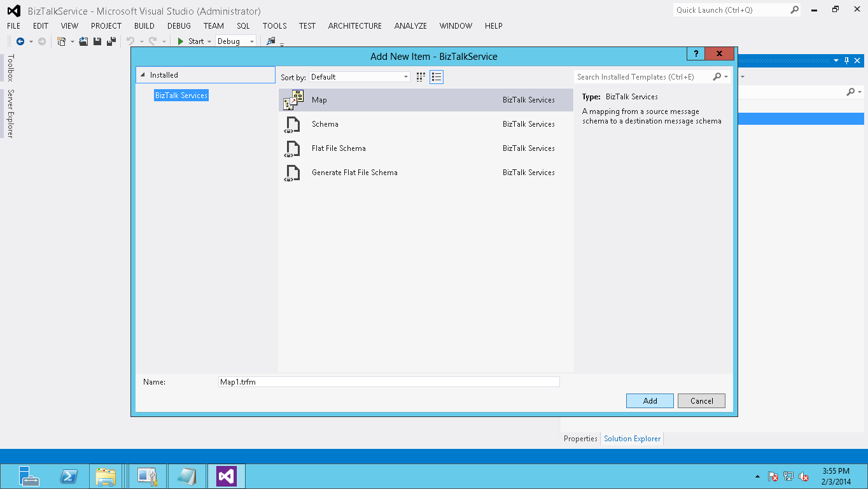The image size is (868, 489).
Task: Click the Save toolbar icon
Action: click(97, 41)
